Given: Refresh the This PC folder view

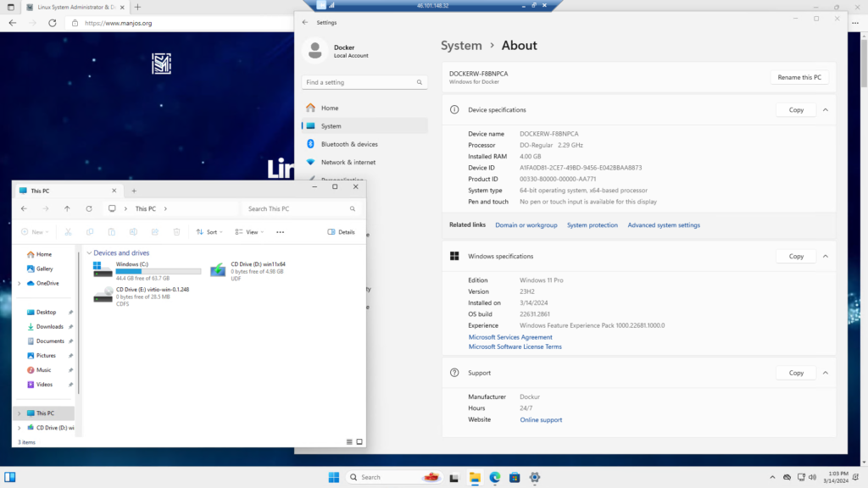Looking at the screenshot, I should [x=88, y=208].
